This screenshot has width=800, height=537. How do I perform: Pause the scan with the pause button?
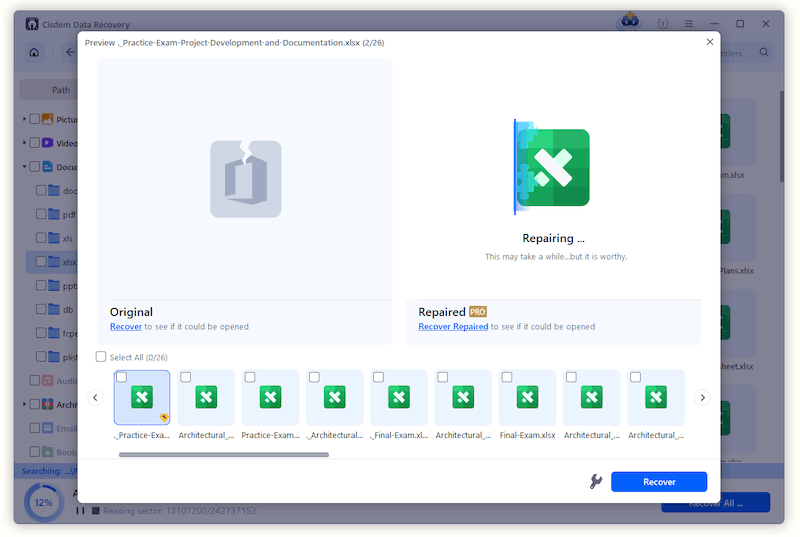pyautogui.click(x=81, y=510)
